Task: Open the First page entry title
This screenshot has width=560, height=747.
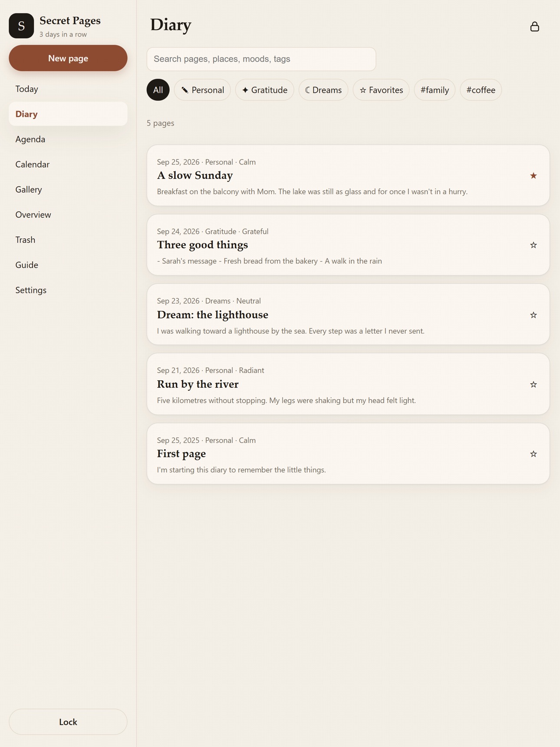Action: click(181, 454)
